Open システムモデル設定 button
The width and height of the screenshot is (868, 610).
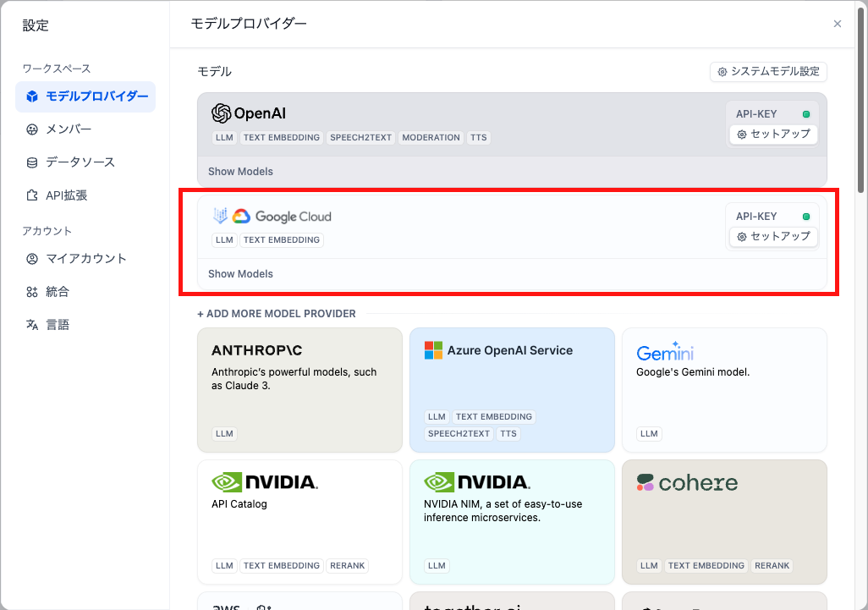point(768,71)
